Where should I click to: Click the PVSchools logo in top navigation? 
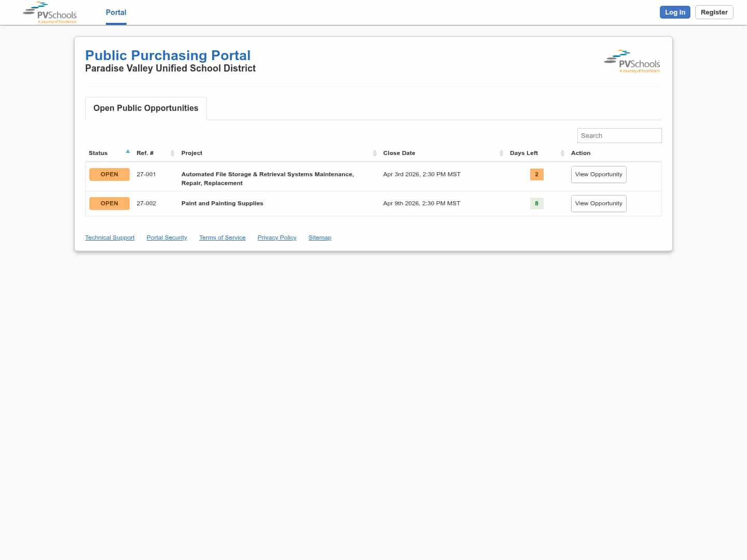click(50, 13)
